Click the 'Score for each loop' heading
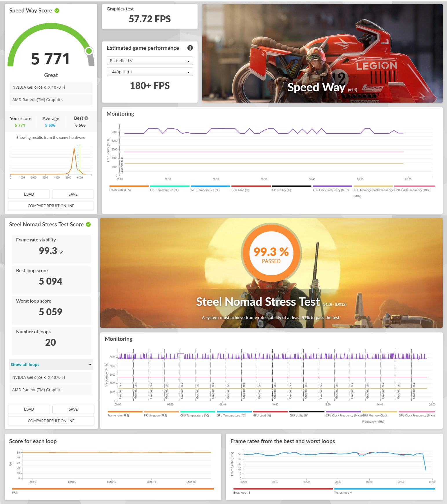Viewport: 447px width, 504px height. click(33, 441)
